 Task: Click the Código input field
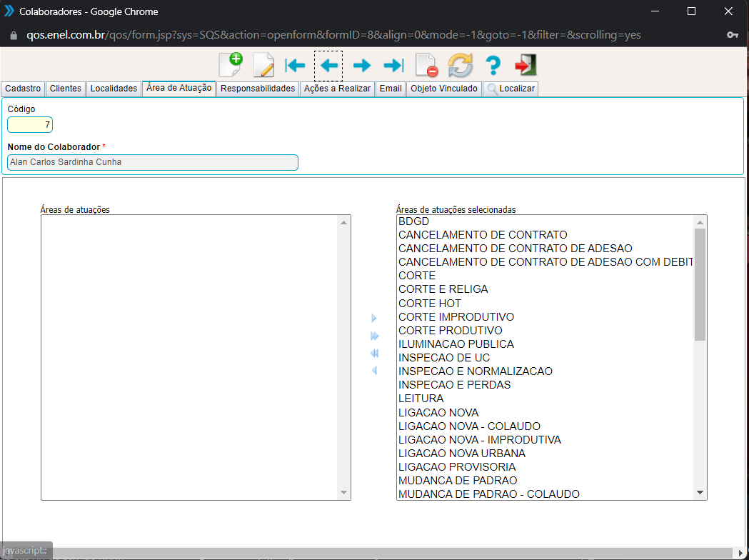(30, 125)
